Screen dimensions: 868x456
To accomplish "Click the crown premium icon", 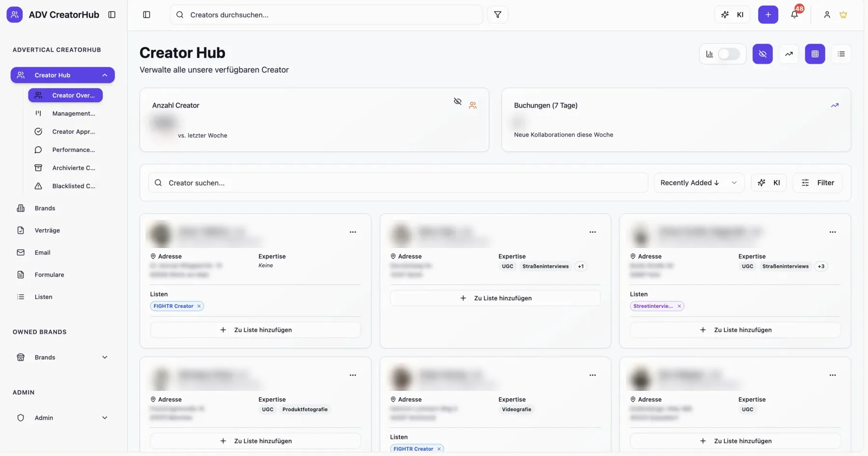I will (x=843, y=14).
